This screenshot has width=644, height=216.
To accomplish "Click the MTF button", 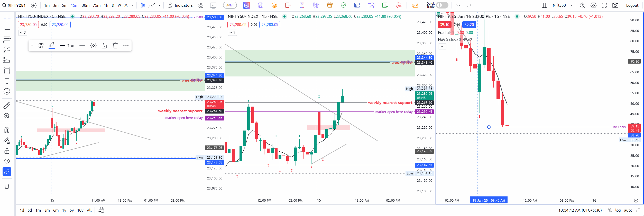I will (230, 5).
